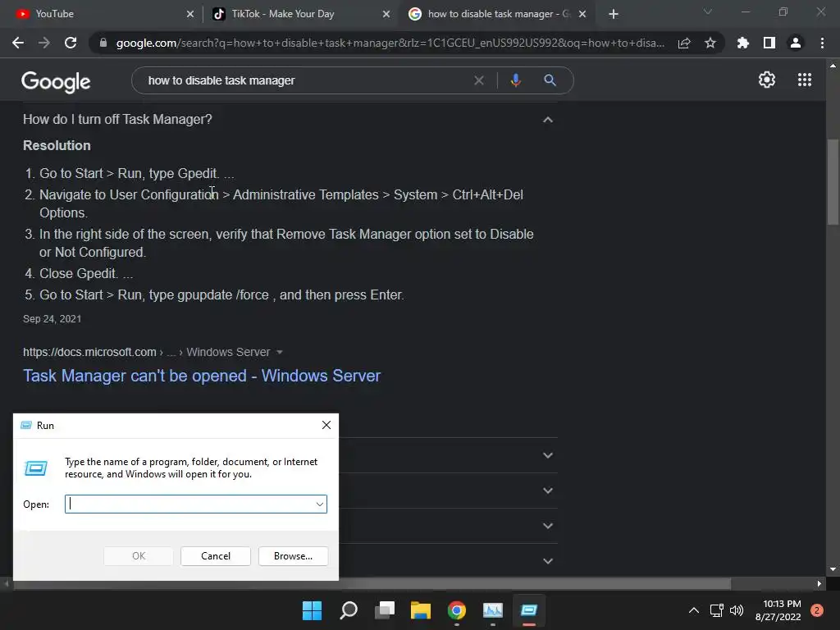Click Cancel in the Run dialog
Image resolution: width=840 pixels, height=630 pixels.
click(x=216, y=556)
